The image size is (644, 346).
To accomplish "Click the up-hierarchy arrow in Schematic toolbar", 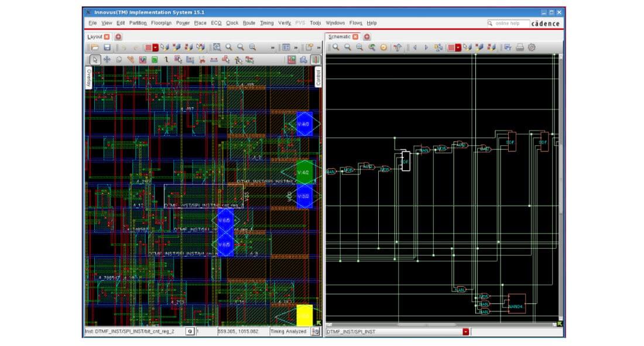I will (397, 47).
